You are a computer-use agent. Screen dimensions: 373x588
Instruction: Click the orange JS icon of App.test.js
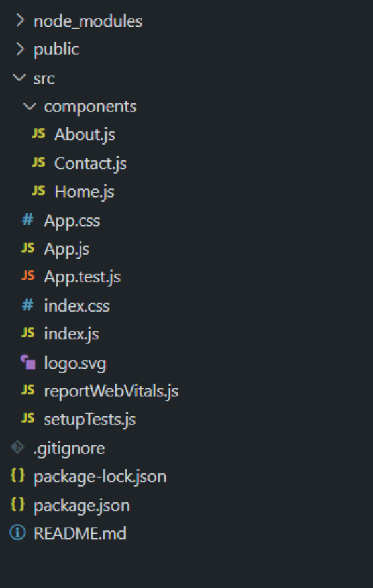click(28, 276)
